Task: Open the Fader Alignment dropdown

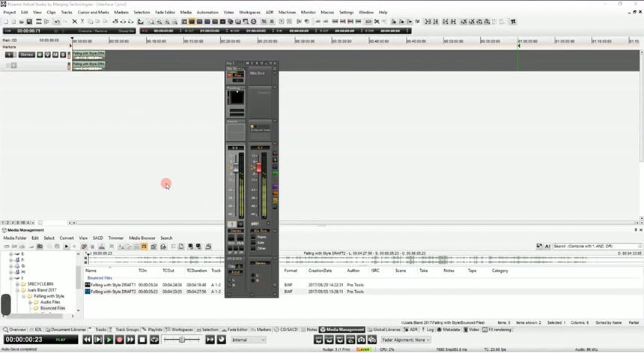Action: point(406,340)
